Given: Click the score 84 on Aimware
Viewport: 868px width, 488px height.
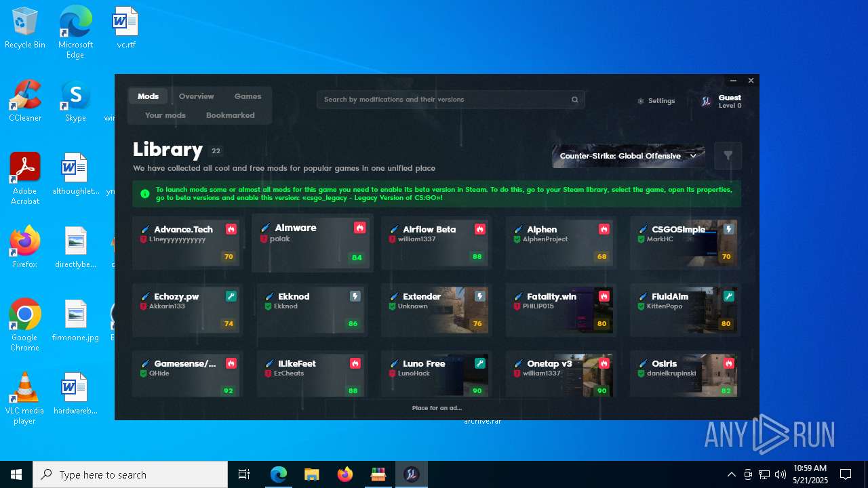Looking at the screenshot, I should 357,258.
